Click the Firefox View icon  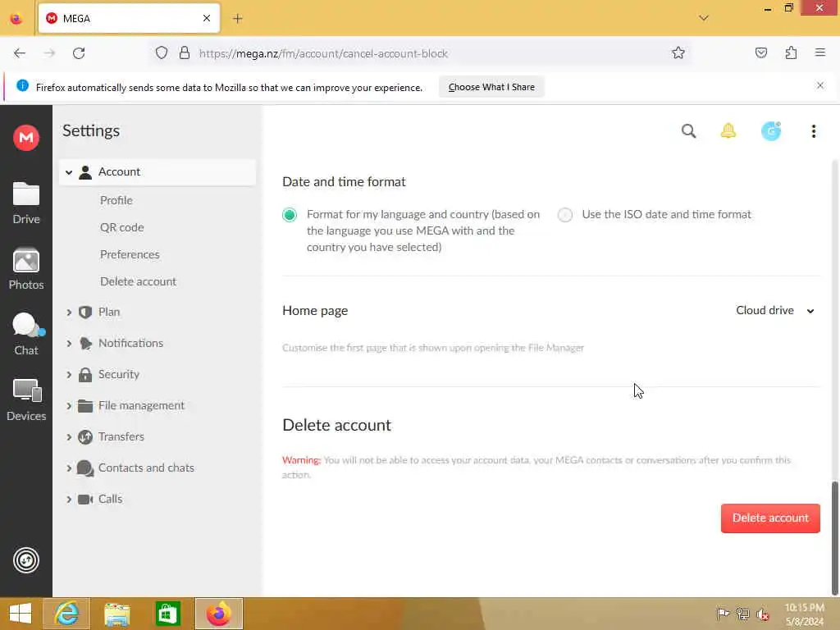point(16,19)
